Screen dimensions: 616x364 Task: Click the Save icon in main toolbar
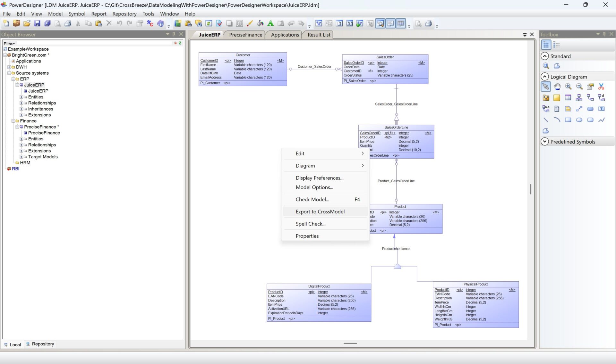click(37, 23)
